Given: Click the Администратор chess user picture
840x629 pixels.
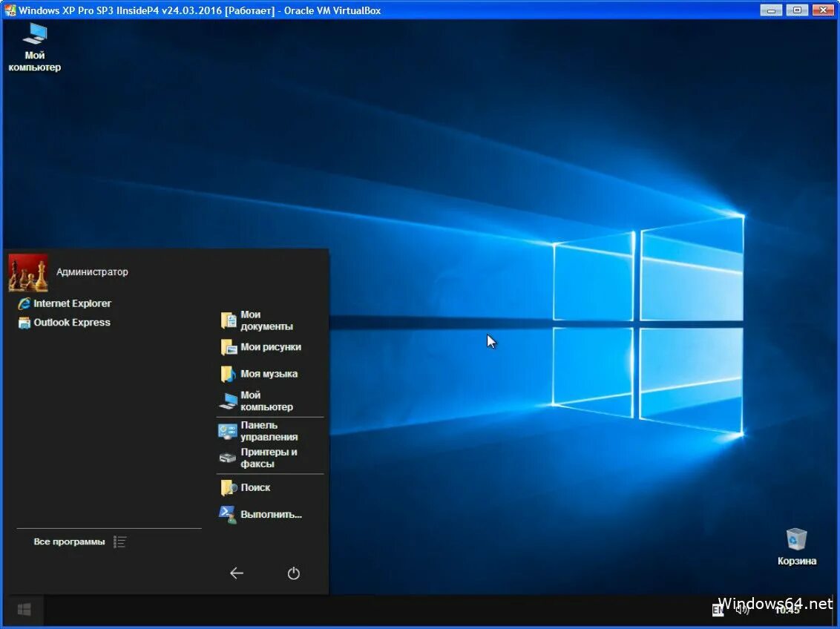Looking at the screenshot, I should [x=28, y=272].
